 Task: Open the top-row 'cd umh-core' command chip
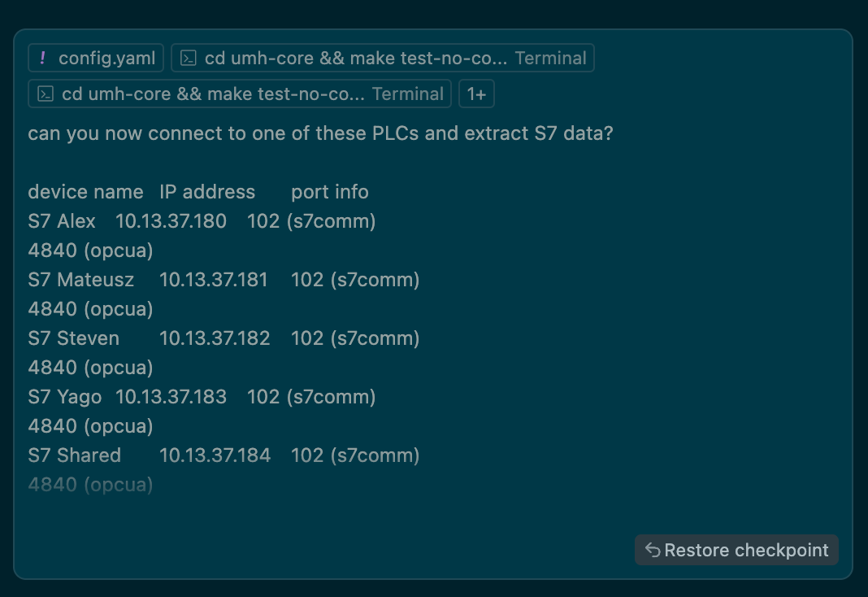(x=383, y=58)
